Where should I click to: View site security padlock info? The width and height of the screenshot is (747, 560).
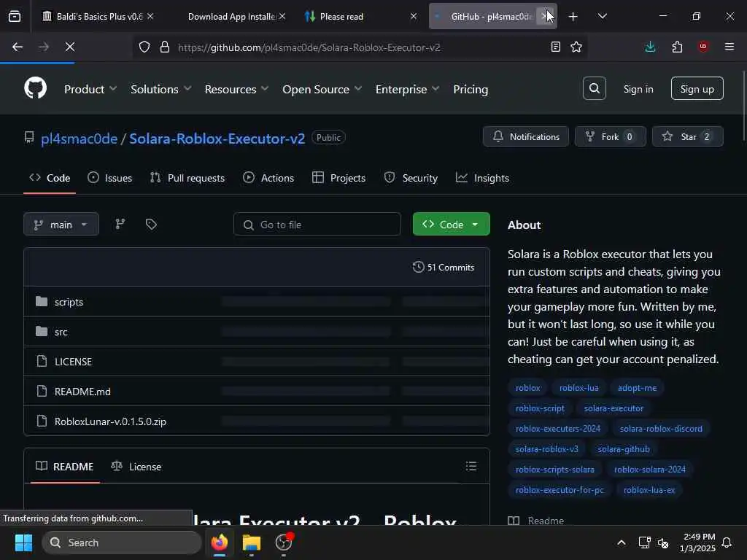(165, 47)
